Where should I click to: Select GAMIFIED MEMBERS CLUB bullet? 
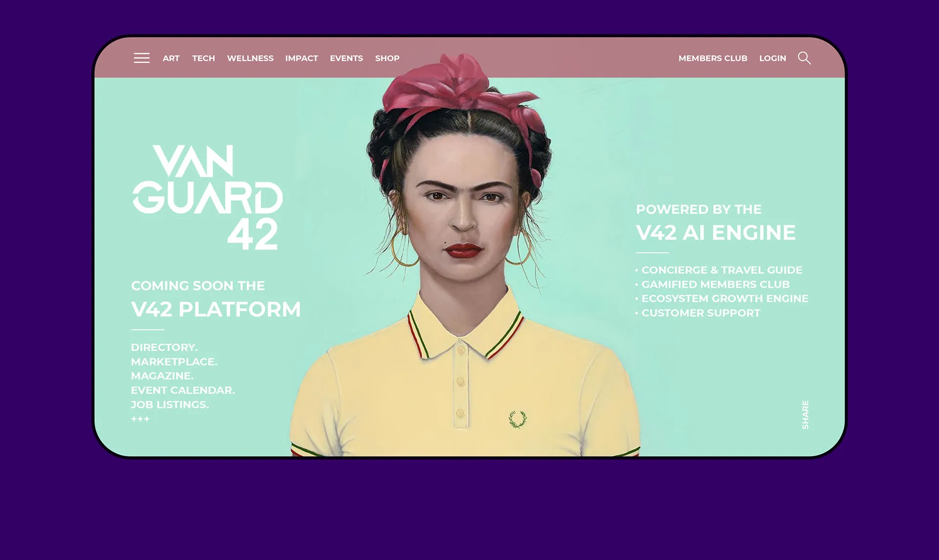pos(713,284)
